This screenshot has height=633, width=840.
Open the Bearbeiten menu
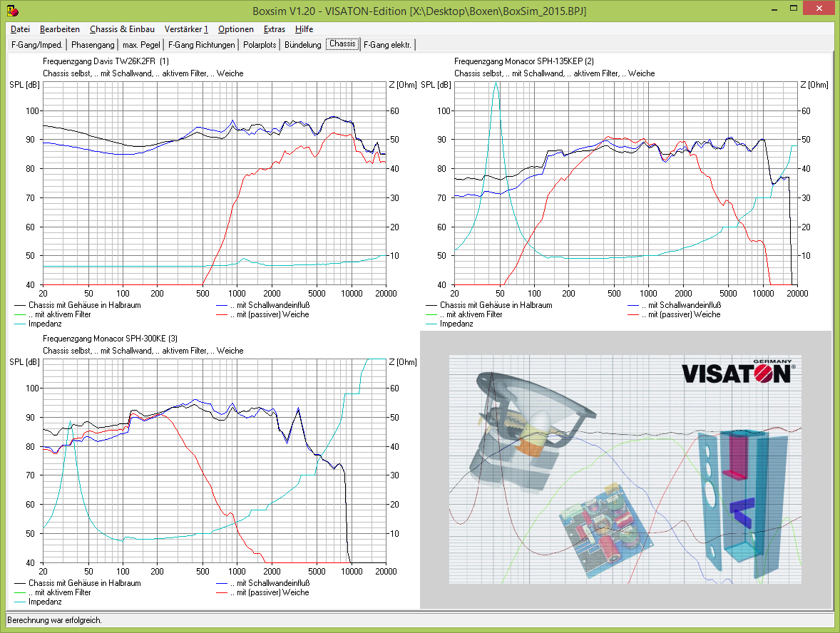coord(60,29)
